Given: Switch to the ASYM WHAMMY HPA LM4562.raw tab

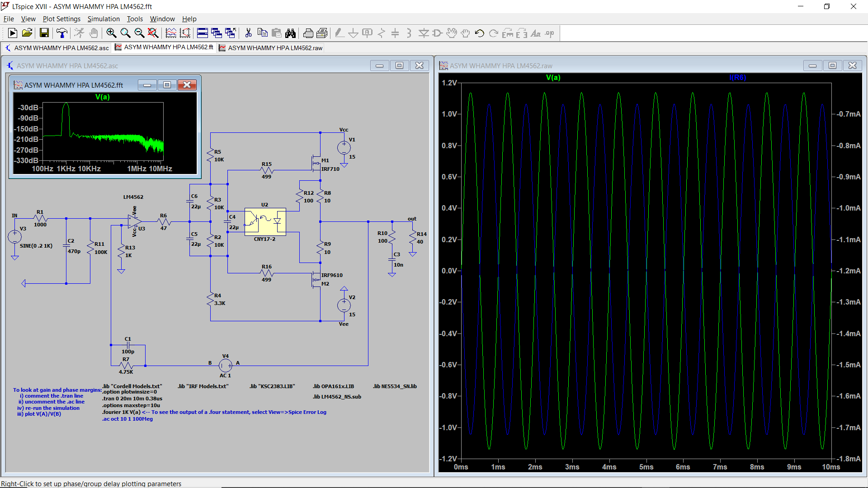Looking at the screenshot, I should pyautogui.click(x=271, y=48).
